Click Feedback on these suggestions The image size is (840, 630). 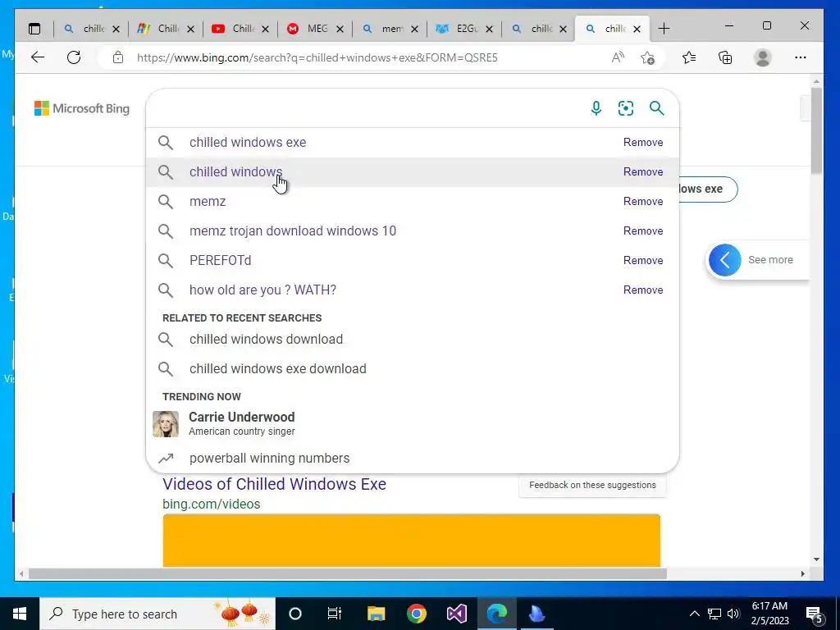click(x=592, y=485)
